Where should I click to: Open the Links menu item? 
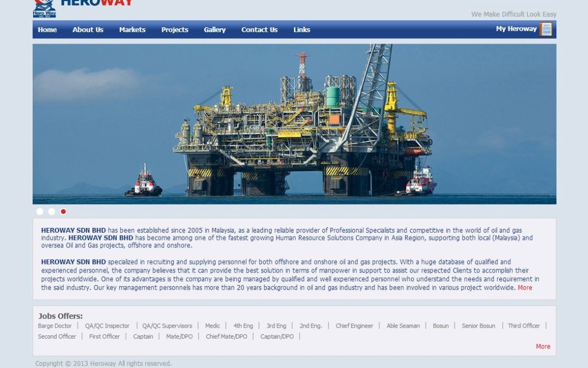302,29
